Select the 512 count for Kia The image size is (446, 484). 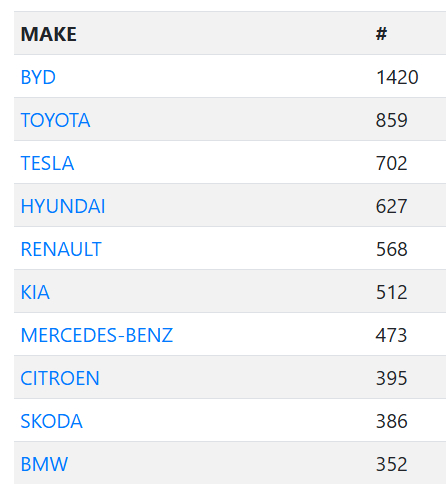(x=392, y=292)
